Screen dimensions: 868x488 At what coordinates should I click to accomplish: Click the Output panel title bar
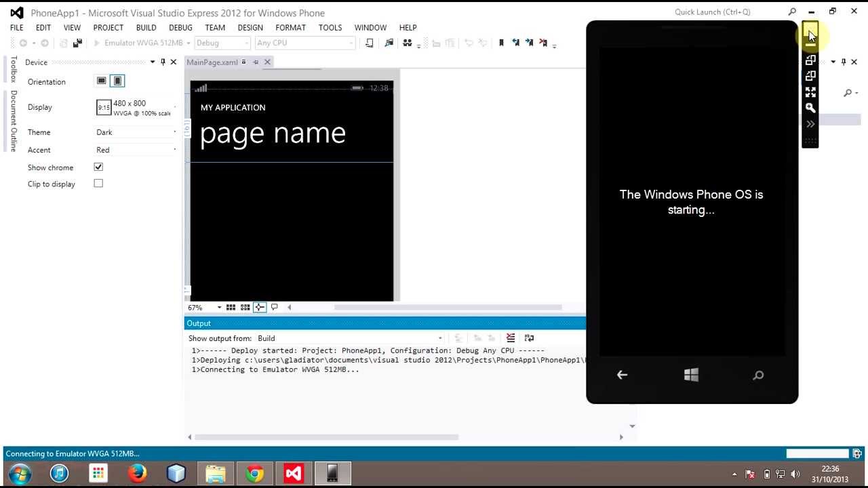coord(385,323)
